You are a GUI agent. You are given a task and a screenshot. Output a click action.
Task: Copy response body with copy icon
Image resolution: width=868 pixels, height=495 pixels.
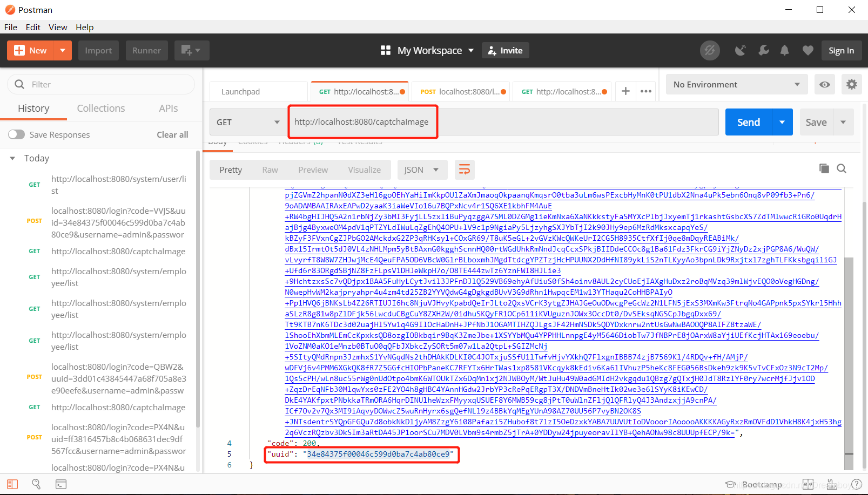click(824, 168)
